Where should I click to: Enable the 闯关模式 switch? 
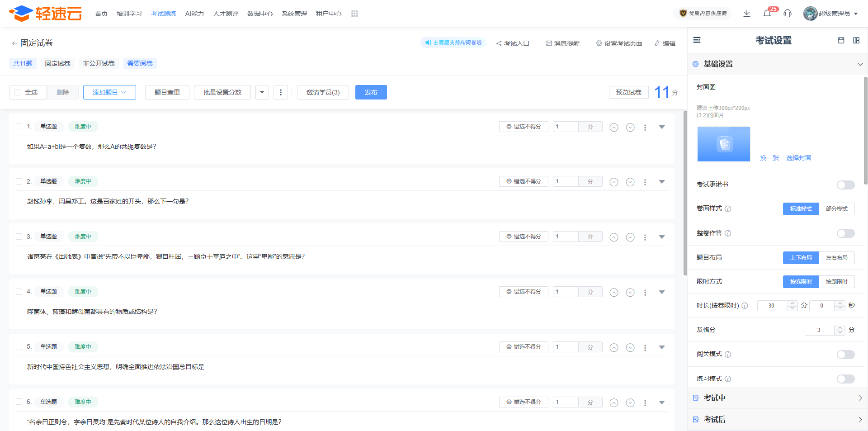(x=845, y=355)
